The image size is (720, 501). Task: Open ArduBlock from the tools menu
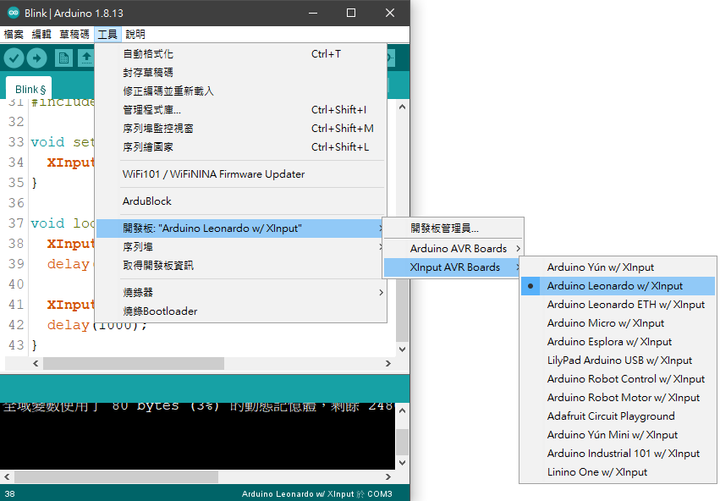point(241,201)
